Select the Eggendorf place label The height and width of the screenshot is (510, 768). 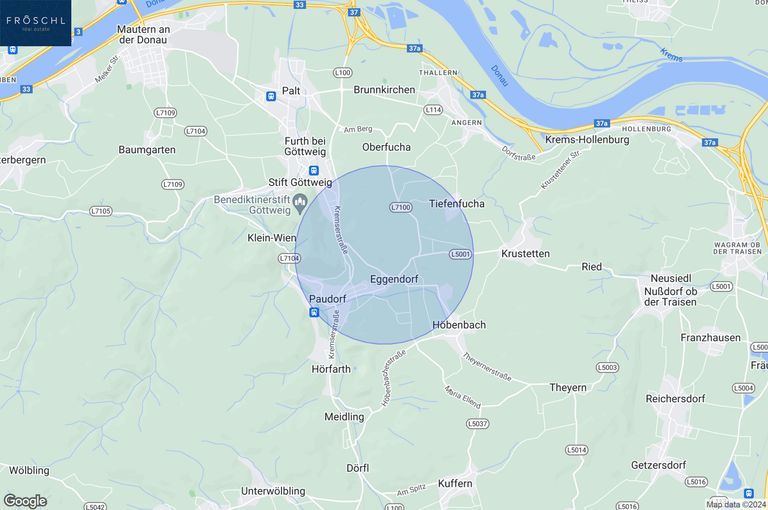(394, 279)
